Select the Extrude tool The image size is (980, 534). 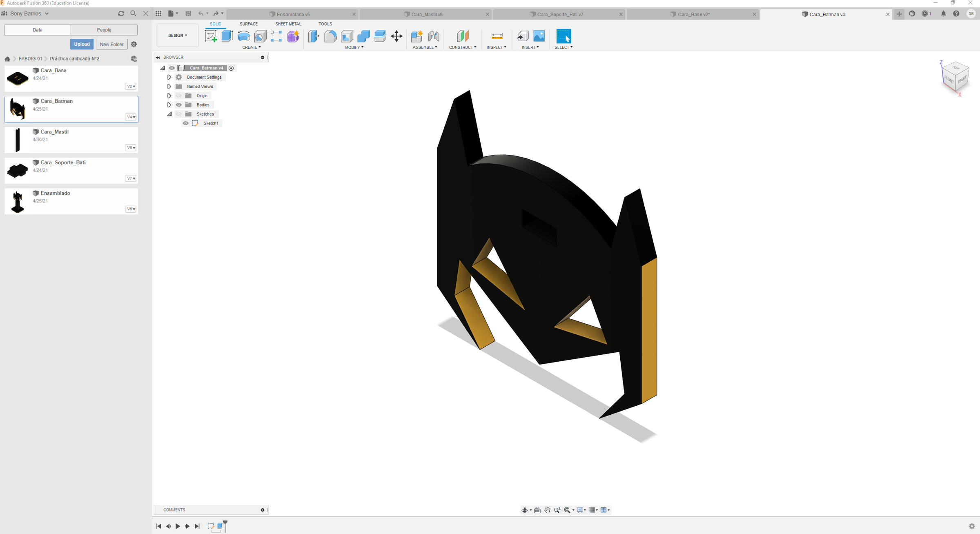pos(227,36)
